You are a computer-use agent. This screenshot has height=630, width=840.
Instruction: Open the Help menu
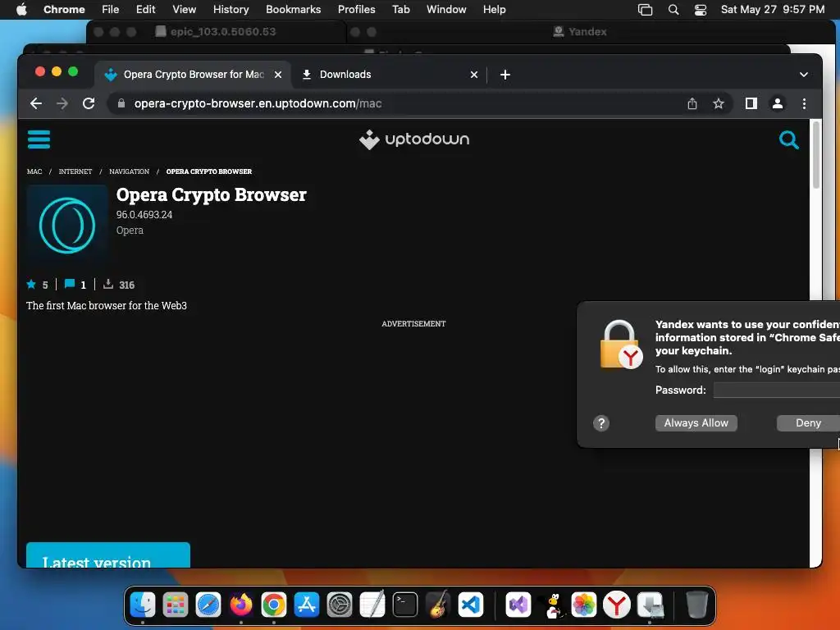pos(494,10)
